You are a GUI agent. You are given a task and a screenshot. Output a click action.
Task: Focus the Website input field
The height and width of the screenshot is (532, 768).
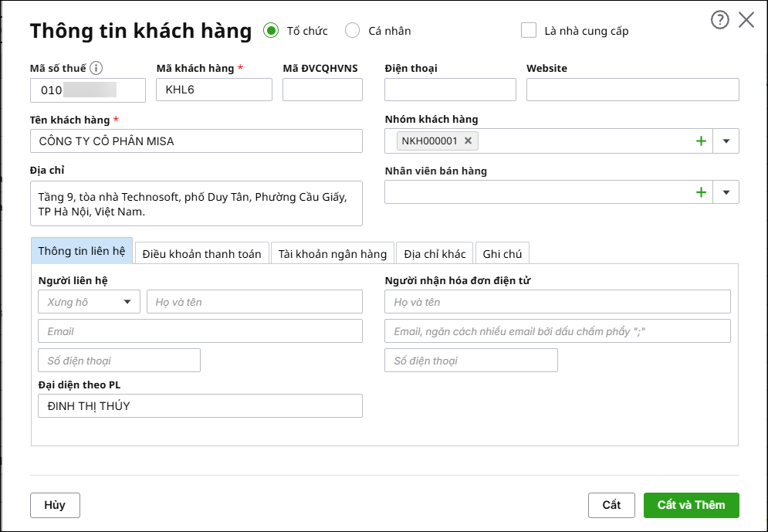coord(632,90)
